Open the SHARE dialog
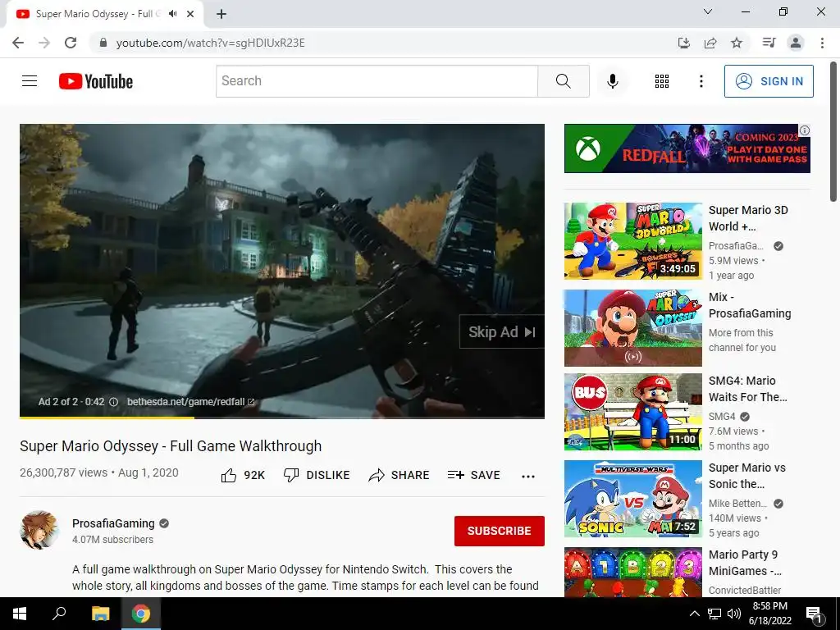Viewport: 840px width, 630px height. click(399, 475)
